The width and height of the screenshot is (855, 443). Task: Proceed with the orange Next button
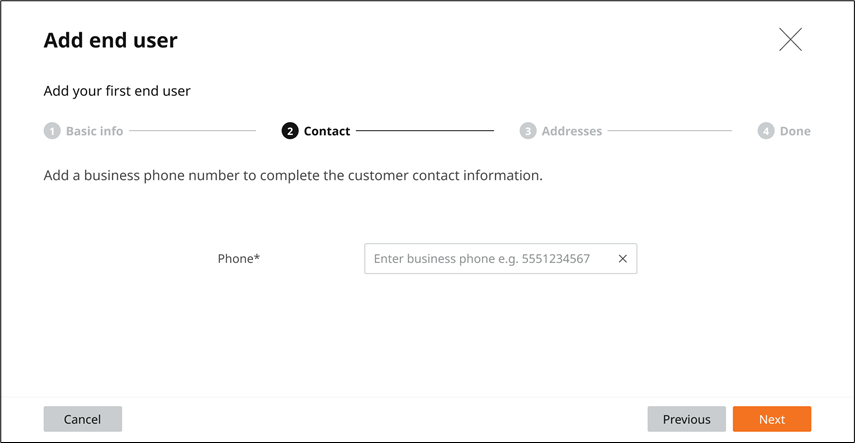click(771, 419)
